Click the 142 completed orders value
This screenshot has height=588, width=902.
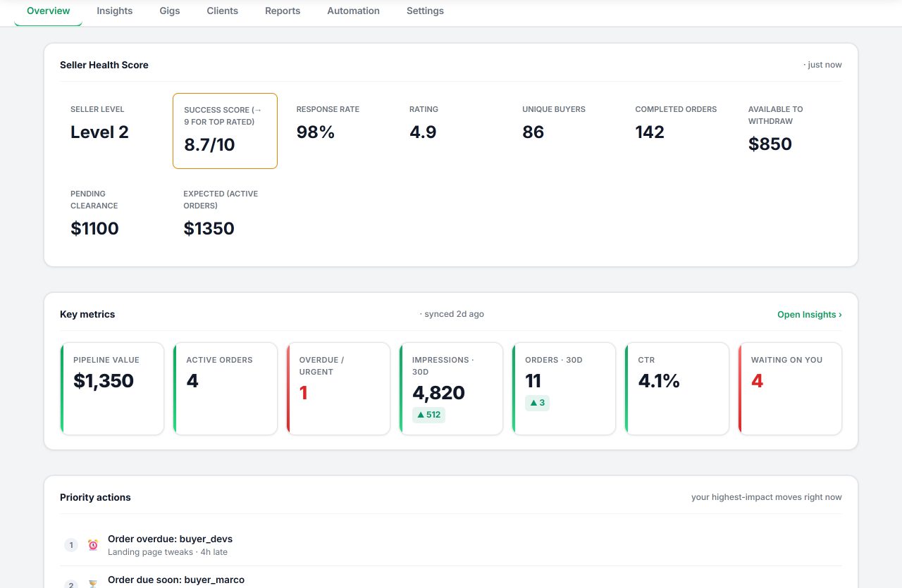click(x=650, y=132)
